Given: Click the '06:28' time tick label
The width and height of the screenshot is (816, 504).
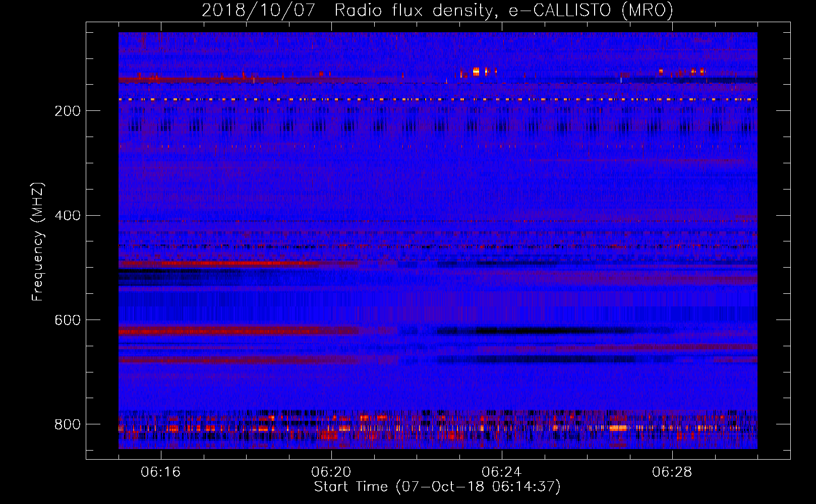Looking at the screenshot, I should point(672,472).
